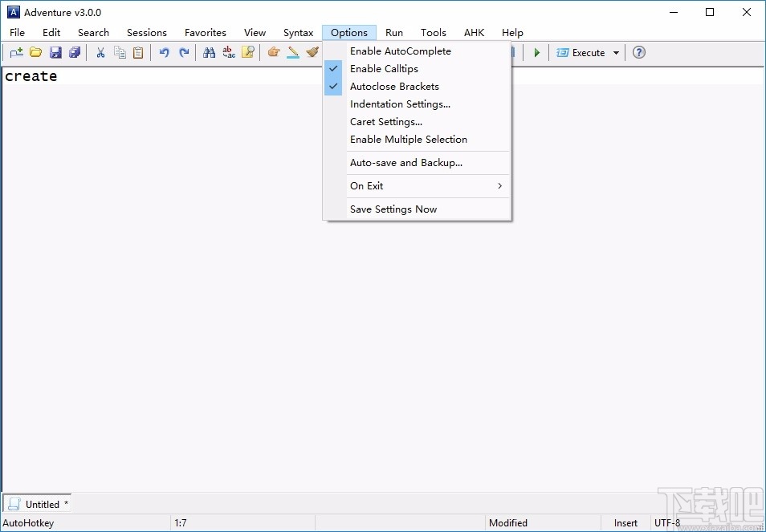Maximize the Adventure window
This screenshot has width=766, height=532.
pyautogui.click(x=710, y=12)
